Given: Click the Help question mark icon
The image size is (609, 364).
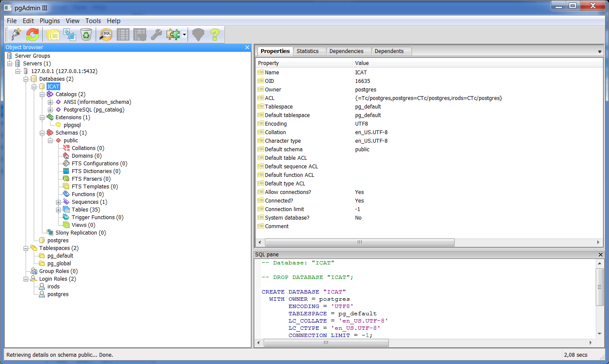Looking at the screenshot, I should [x=215, y=34].
